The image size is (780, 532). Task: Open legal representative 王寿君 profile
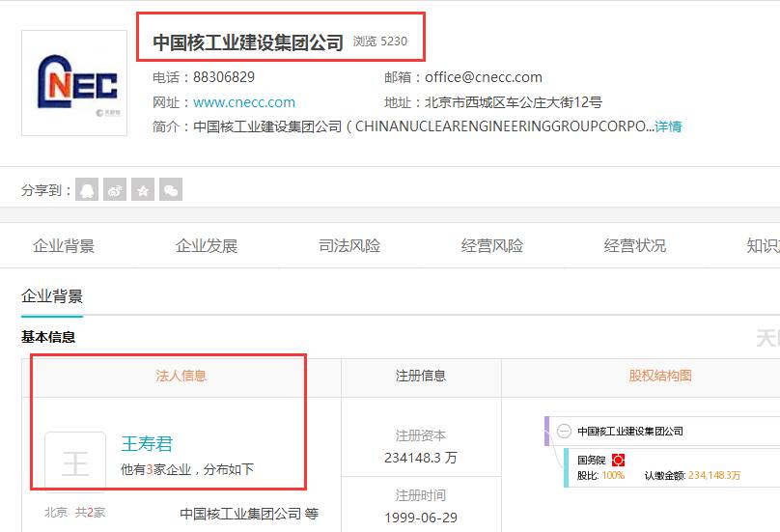[147, 444]
